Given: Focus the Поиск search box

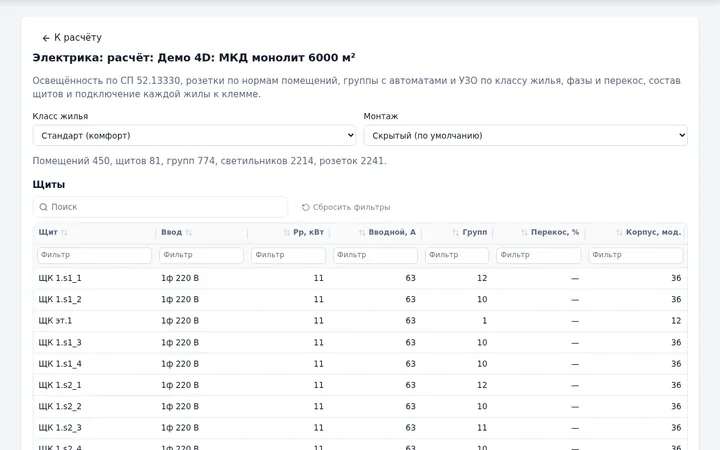Looking at the screenshot, I should (x=160, y=207).
